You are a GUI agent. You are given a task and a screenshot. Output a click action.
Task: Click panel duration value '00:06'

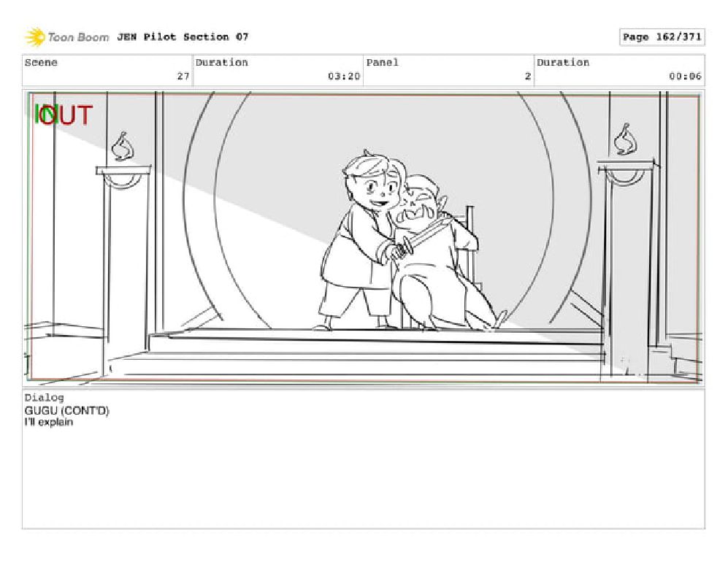pyautogui.click(x=685, y=76)
